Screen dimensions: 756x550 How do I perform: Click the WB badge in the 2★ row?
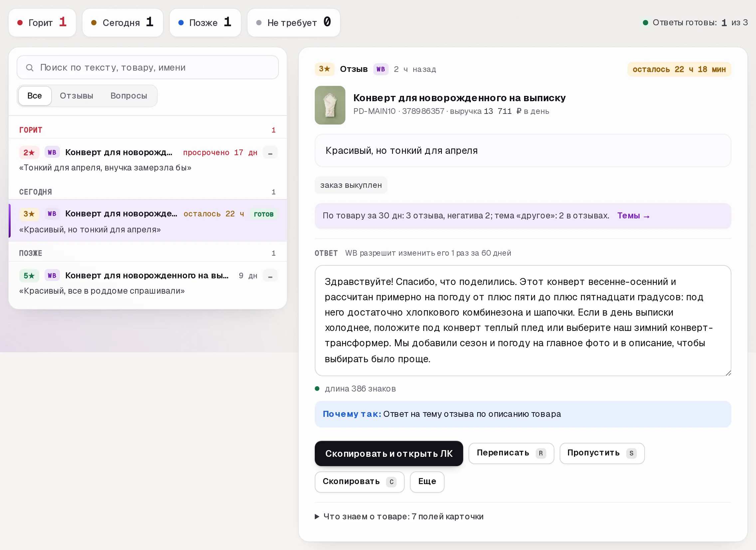coord(52,152)
